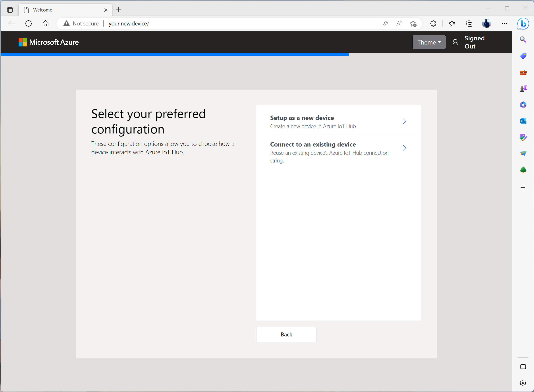The width and height of the screenshot is (534, 392).
Task: Open chevron for Connect to an existing device
Action: pos(404,148)
